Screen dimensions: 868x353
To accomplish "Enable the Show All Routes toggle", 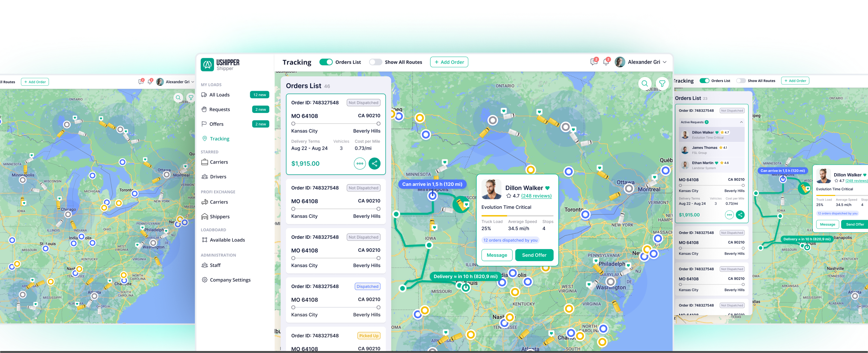I will pos(375,62).
